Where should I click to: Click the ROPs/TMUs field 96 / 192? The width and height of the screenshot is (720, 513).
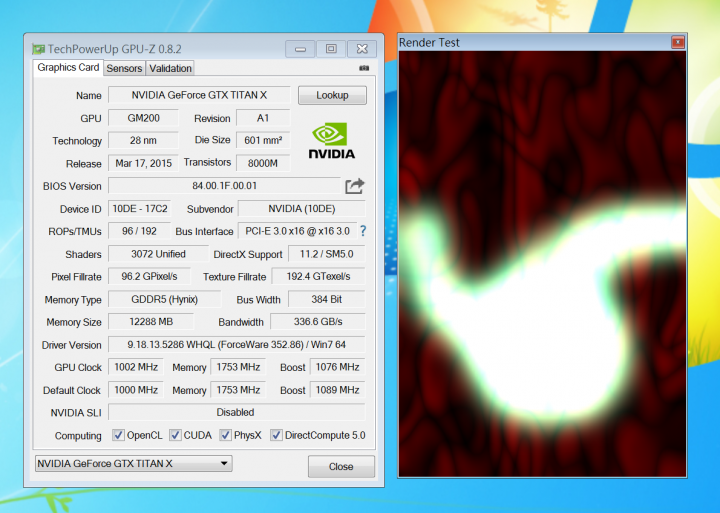point(139,231)
